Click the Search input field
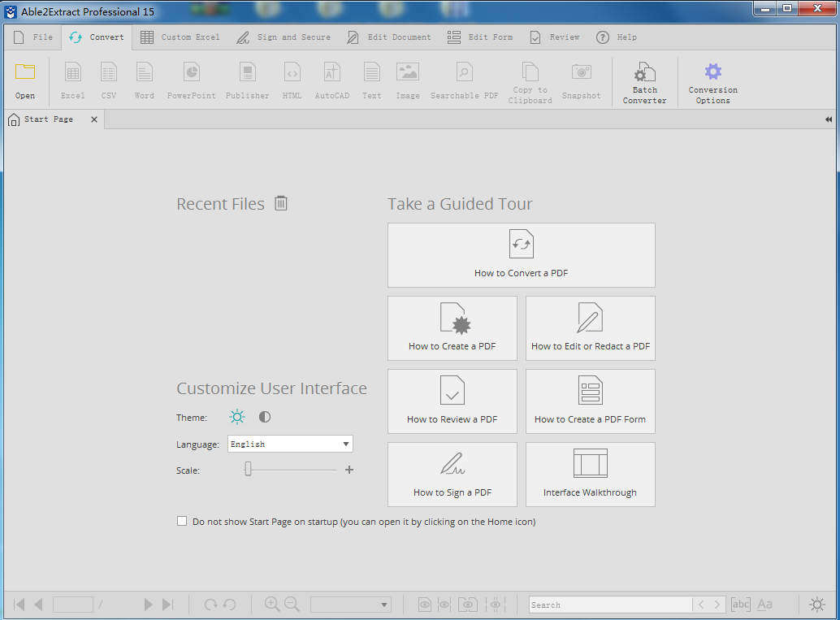The width and height of the screenshot is (840, 620). click(x=610, y=605)
